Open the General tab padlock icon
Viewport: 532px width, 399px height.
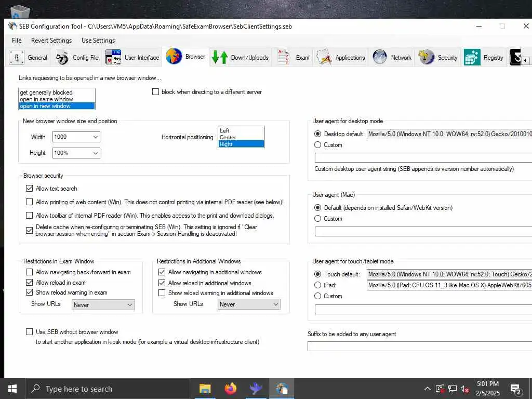tap(16, 57)
